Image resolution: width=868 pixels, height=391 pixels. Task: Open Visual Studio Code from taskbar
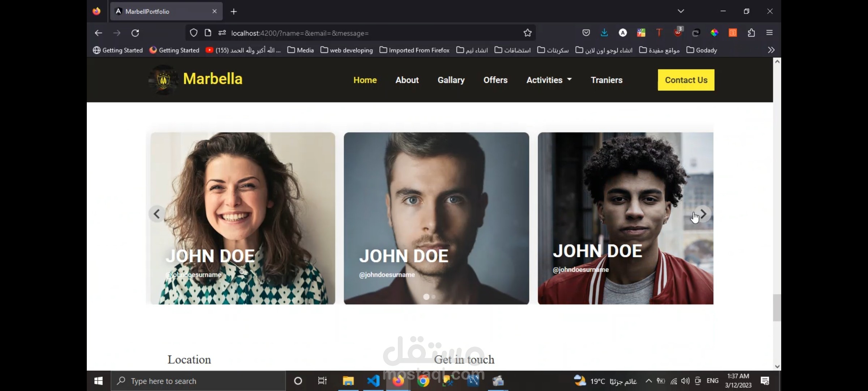(373, 381)
